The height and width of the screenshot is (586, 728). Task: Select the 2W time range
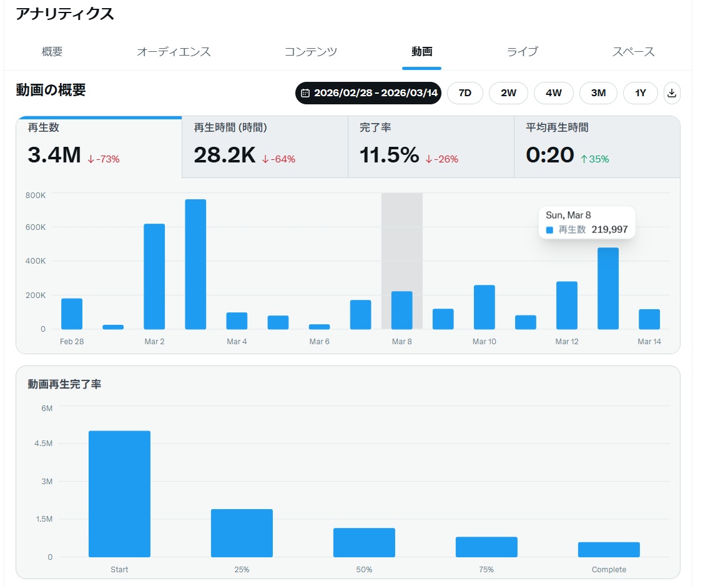click(x=508, y=93)
